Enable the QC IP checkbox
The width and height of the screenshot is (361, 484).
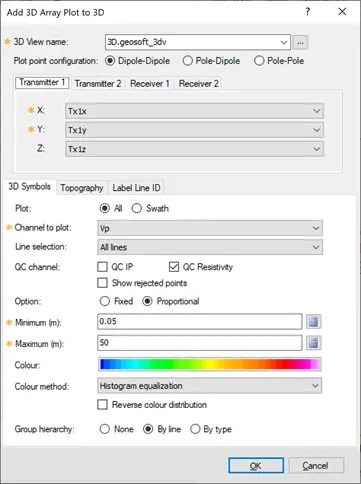[102, 267]
